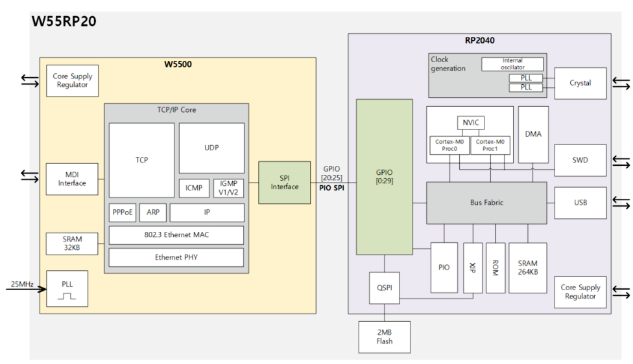633x364 pixels.
Task: Click the arrows right of RP2040 Core Supply Regulator
Action: click(x=620, y=292)
